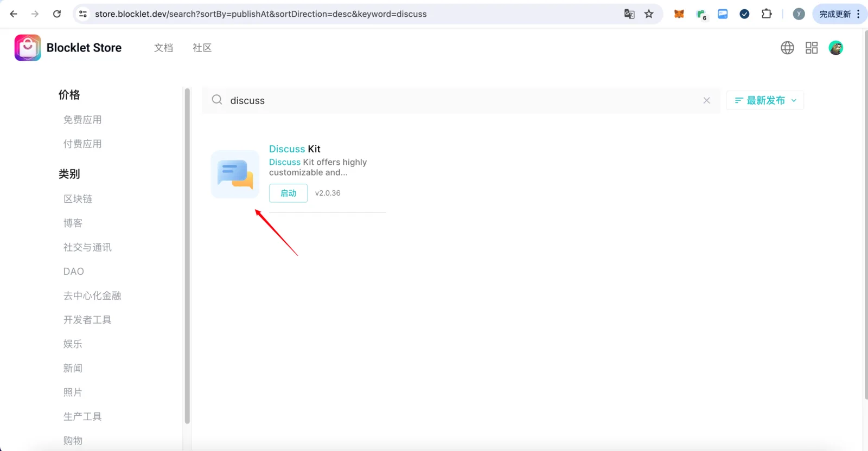Click the page's vertical scrollbar

pos(865,214)
